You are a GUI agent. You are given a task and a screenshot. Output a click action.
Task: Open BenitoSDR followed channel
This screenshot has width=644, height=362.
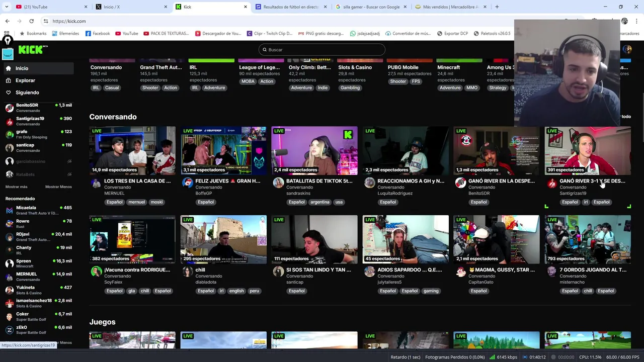(x=38, y=108)
